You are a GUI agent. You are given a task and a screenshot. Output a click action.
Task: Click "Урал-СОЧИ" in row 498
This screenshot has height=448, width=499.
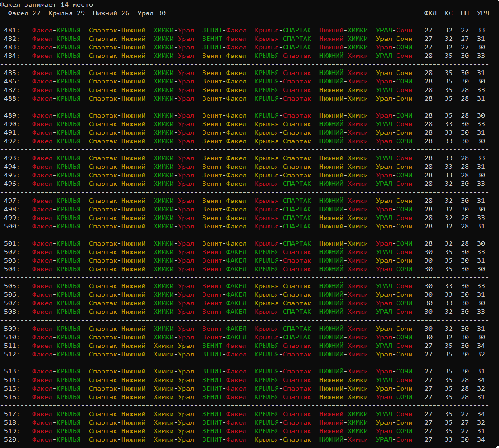(394, 210)
